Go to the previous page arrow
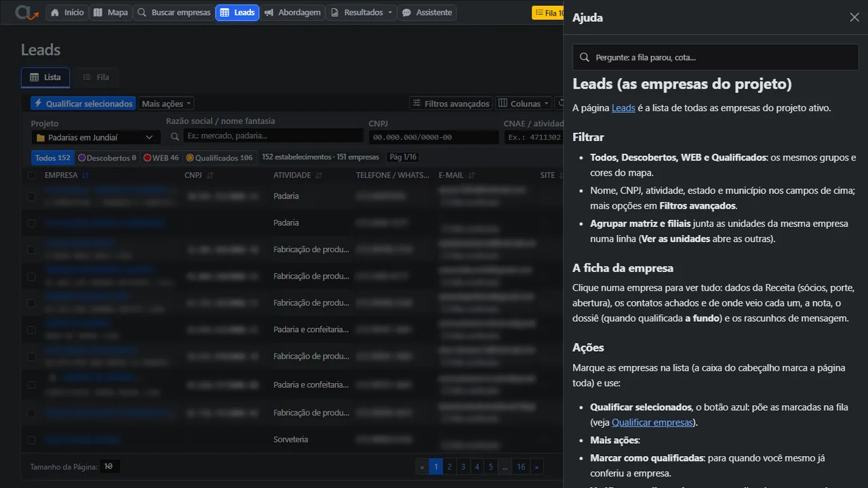Viewport: 868px width, 488px height. [x=422, y=467]
